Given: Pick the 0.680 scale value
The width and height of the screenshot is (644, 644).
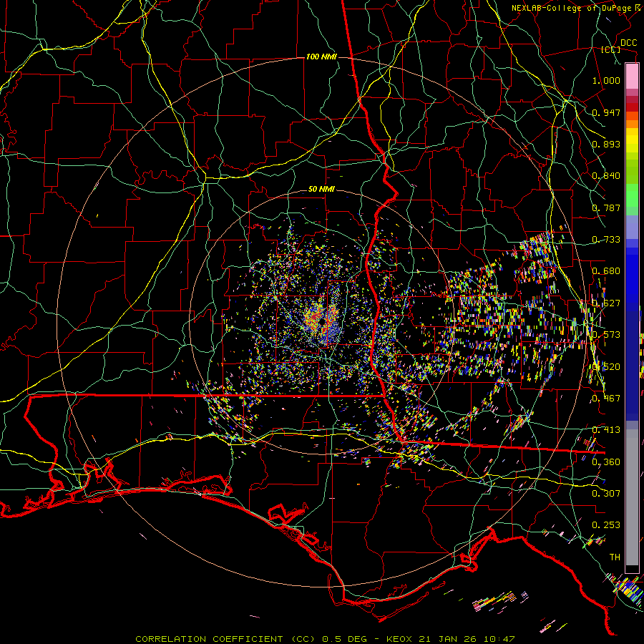Looking at the screenshot, I should click(x=606, y=271).
